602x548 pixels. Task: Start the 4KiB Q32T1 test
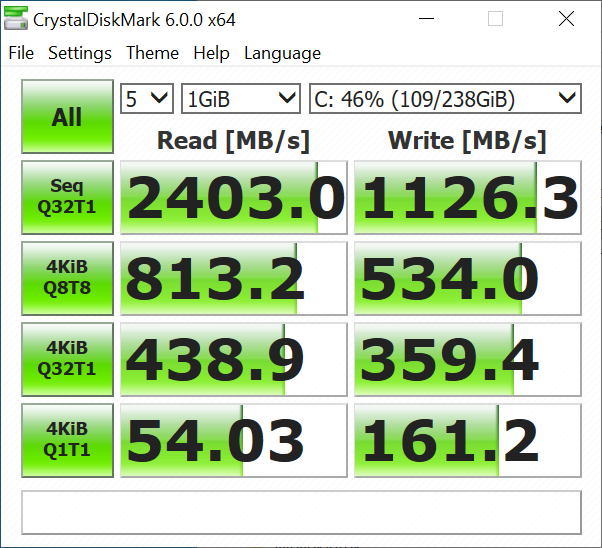tap(67, 359)
